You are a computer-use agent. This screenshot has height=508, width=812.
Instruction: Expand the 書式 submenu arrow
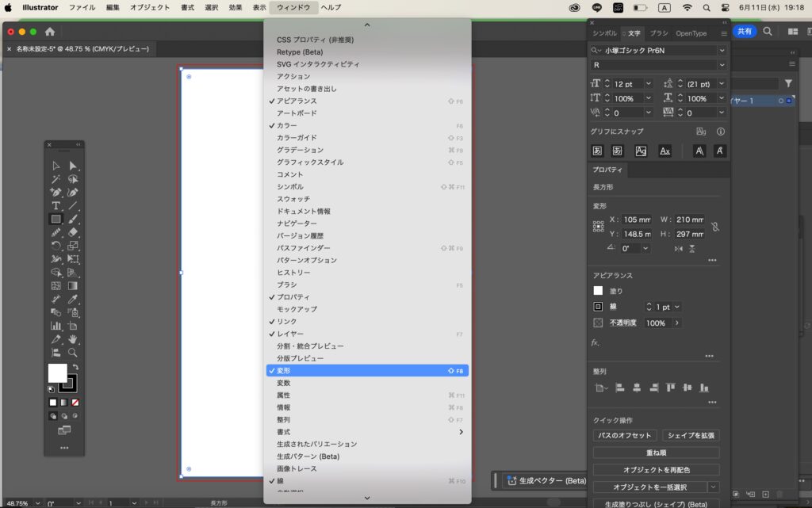(461, 432)
